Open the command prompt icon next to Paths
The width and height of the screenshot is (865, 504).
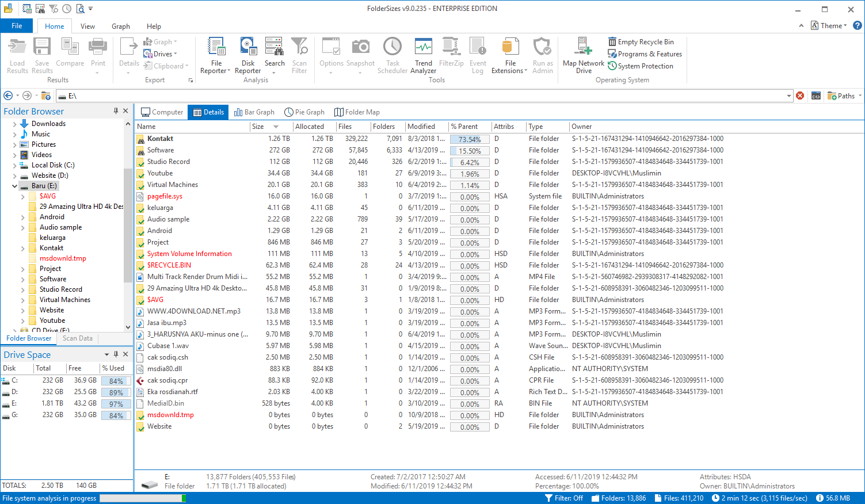(816, 96)
